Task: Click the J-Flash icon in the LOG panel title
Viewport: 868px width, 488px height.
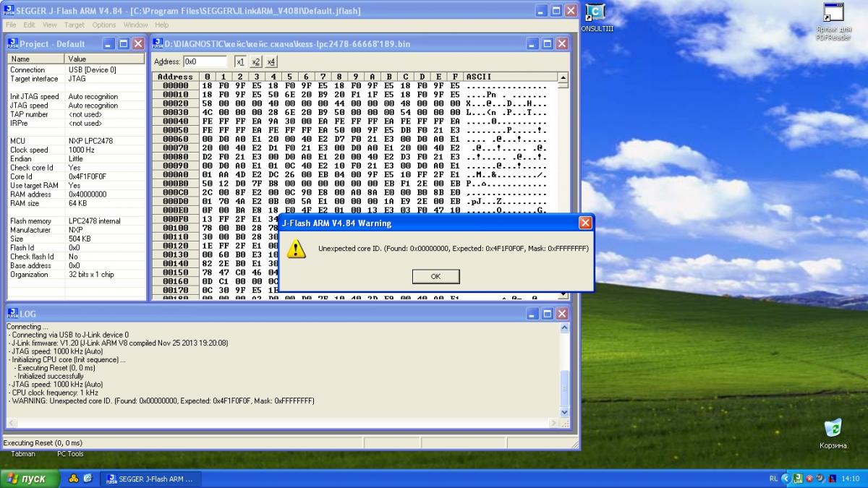Action: (13, 314)
